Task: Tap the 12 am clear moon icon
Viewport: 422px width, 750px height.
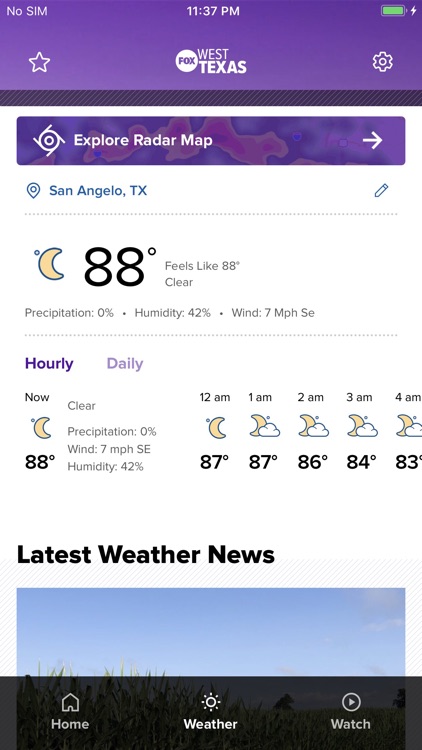Action: [216, 427]
